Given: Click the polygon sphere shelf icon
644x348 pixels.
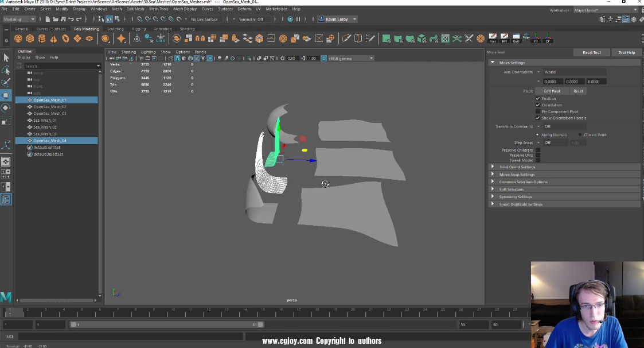Looking at the screenshot, I should (18, 39).
